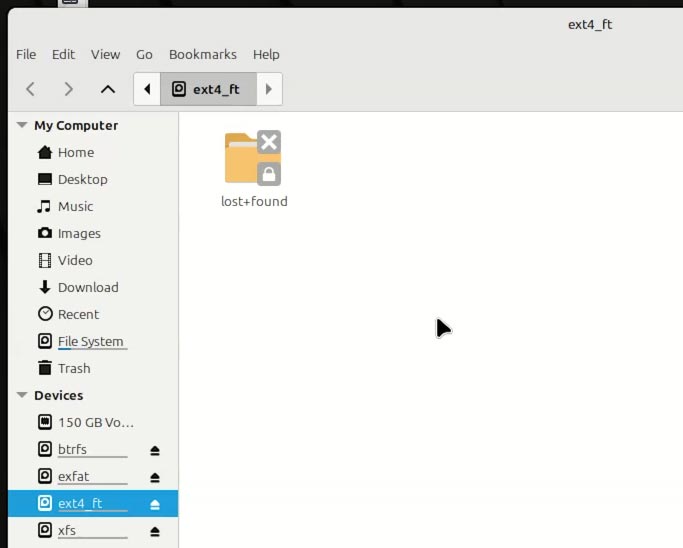Eject the btrfs volume

(155, 450)
